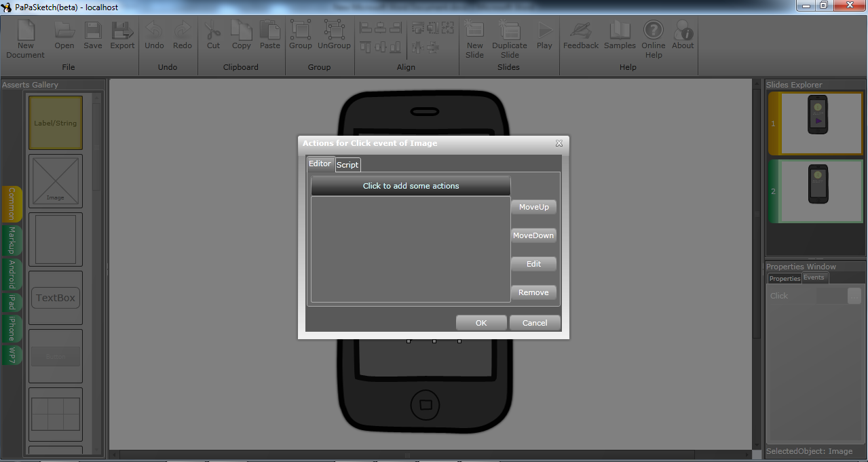Click the Asserts Gallery vertical scrollbar

[96, 273]
